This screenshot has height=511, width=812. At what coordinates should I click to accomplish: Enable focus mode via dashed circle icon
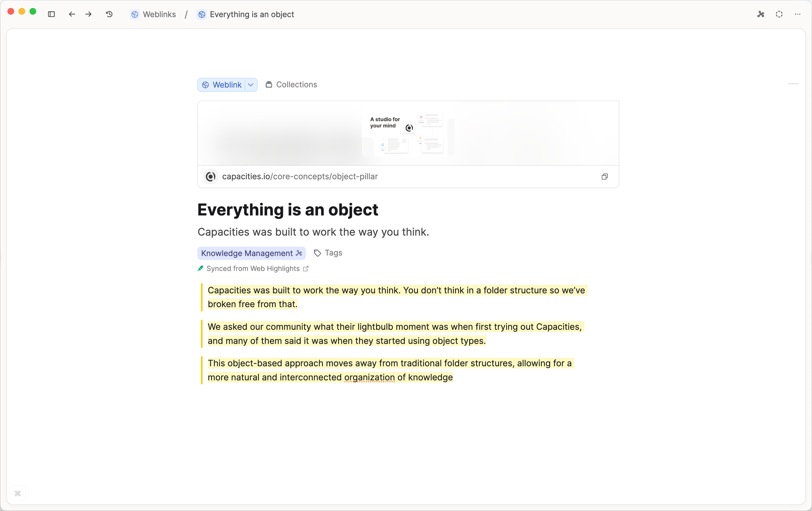[779, 14]
